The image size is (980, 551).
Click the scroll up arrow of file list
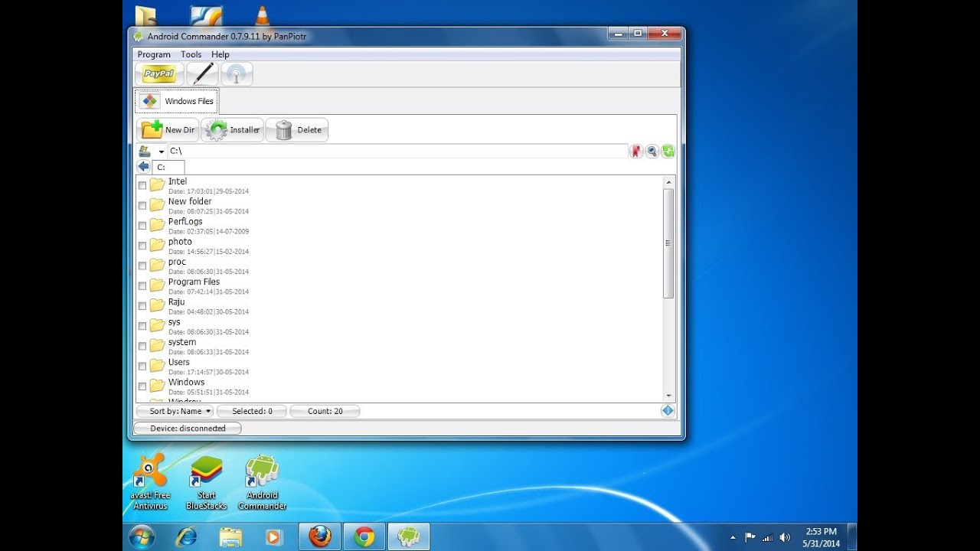coord(668,182)
